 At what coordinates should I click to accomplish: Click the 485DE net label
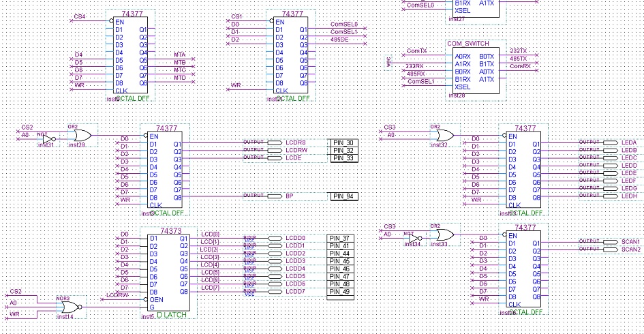341,40
